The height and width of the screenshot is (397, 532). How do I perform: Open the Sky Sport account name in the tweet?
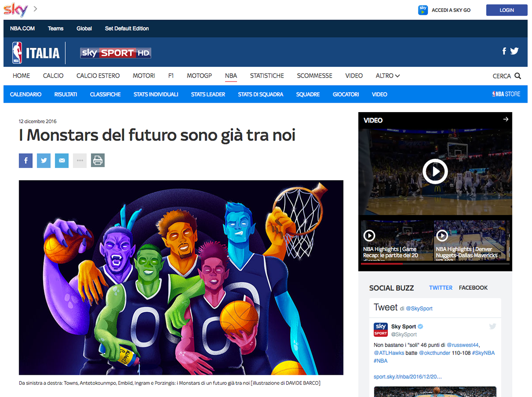click(x=403, y=327)
